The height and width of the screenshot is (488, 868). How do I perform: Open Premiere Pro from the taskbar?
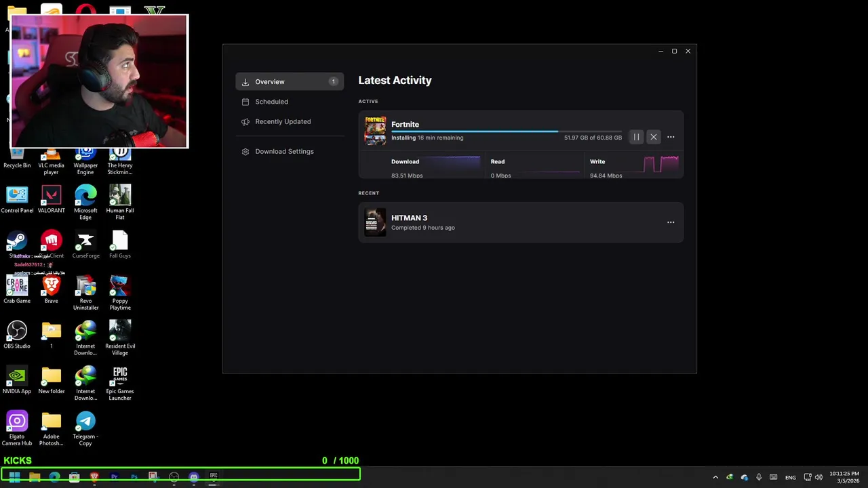[x=114, y=476]
